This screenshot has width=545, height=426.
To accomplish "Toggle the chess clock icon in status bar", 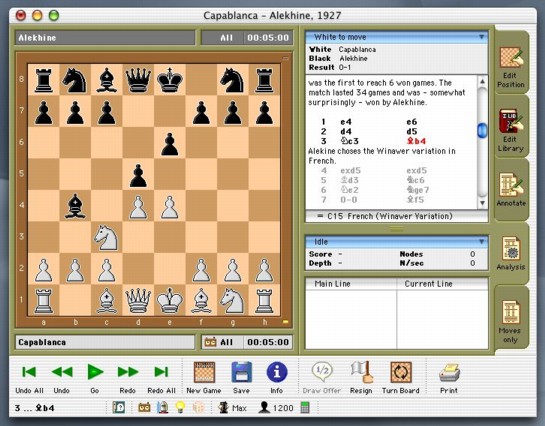I will tap(144, 407).
